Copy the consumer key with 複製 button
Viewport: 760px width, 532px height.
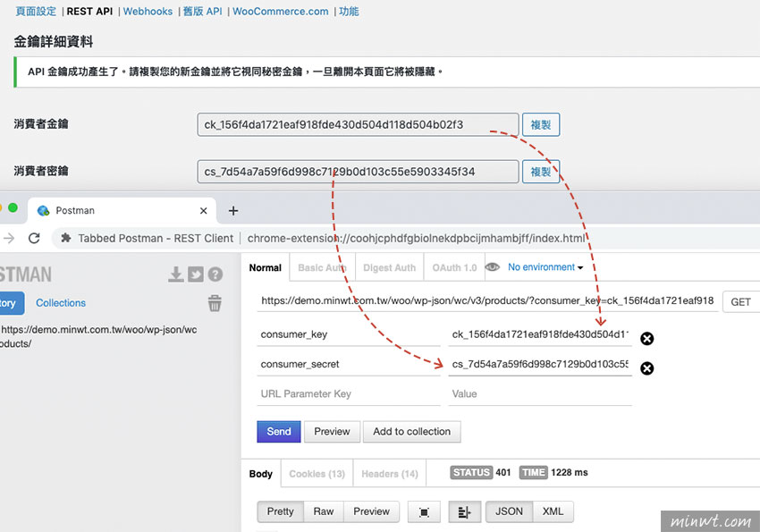pos(541,124)
